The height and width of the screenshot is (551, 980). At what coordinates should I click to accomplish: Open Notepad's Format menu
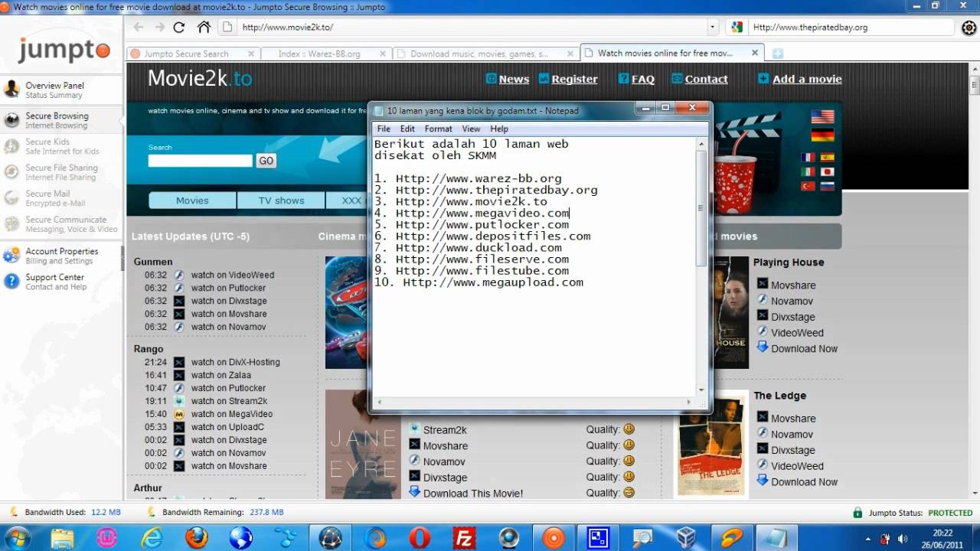pos(439,129)
